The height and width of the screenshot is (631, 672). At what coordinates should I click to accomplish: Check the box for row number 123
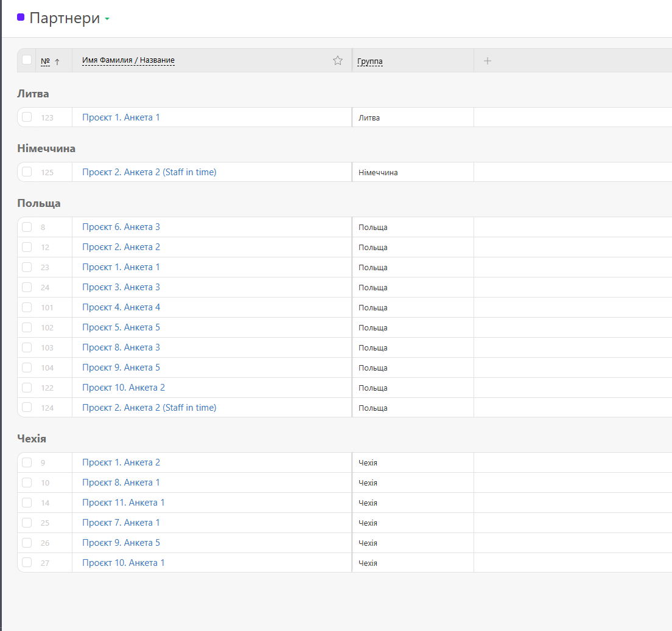[27, 117]
